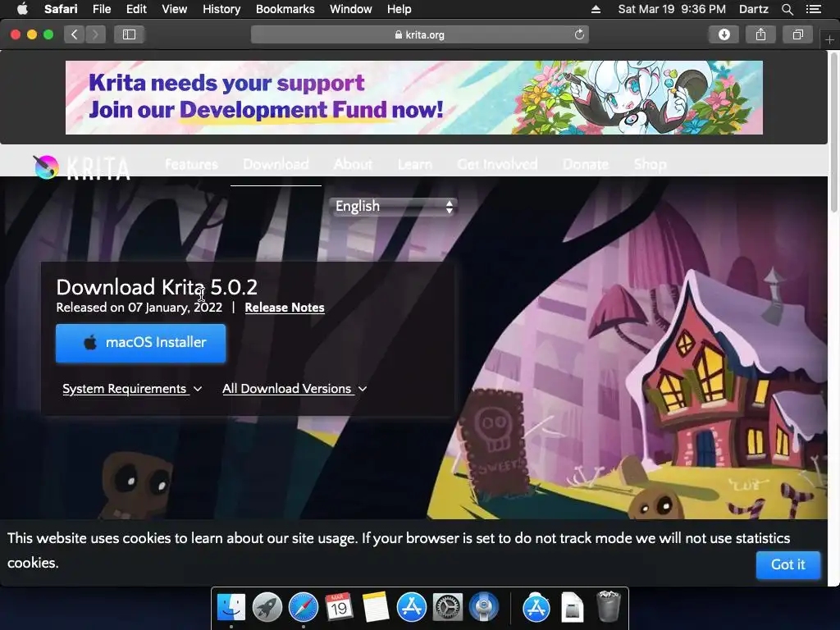Image resolution: width=840 pixels, height=630 pixels.
Task: Open System Preferences from the Dock
Action: tap(448, 608)
